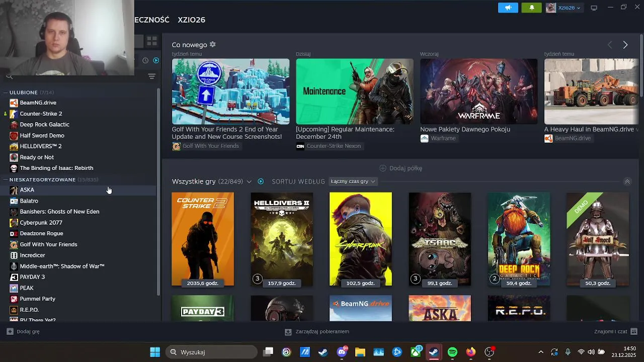Screen dimensions: 644x362
Task: Click badge 3 on Binding of Isaac cover
Action: point(415,279)
